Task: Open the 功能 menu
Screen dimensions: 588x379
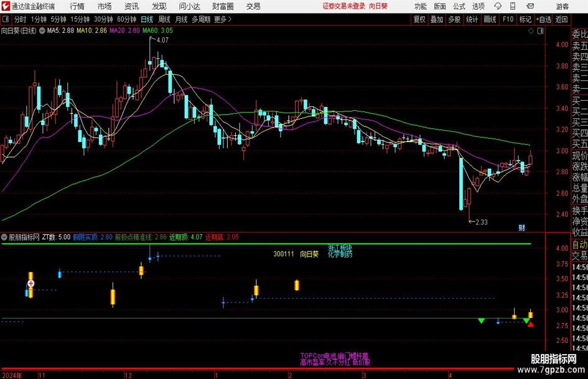Action: pyautogui.click(x=421, y=6)
